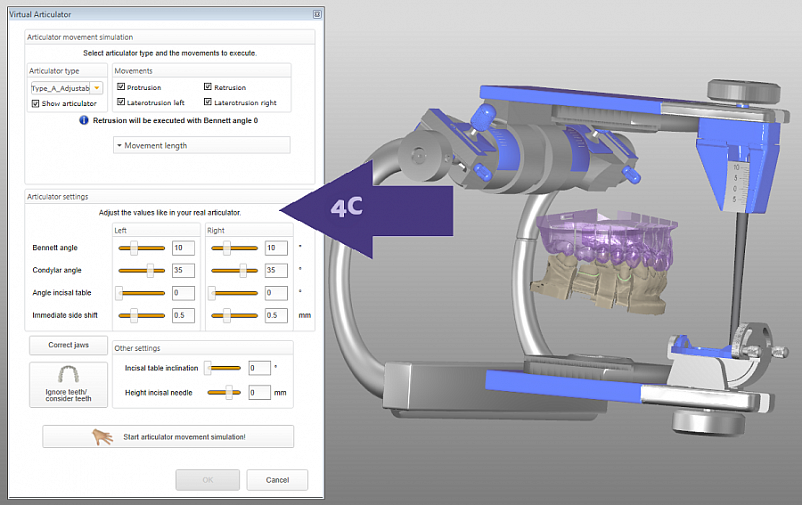The image size is (802, 505).
Task: Click the right Bennett angle value field
Action: [276, 248]
